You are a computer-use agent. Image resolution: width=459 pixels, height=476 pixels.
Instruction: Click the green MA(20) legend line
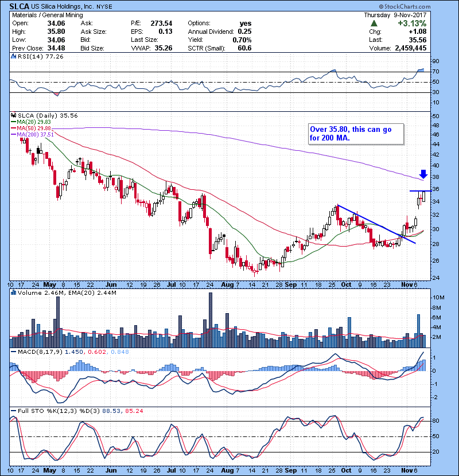click(13, 122)
